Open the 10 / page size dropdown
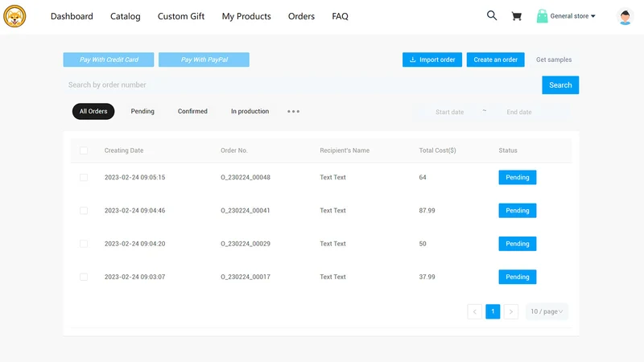Image resolution: width=644 pixels, height=362 pixels. 547,311
